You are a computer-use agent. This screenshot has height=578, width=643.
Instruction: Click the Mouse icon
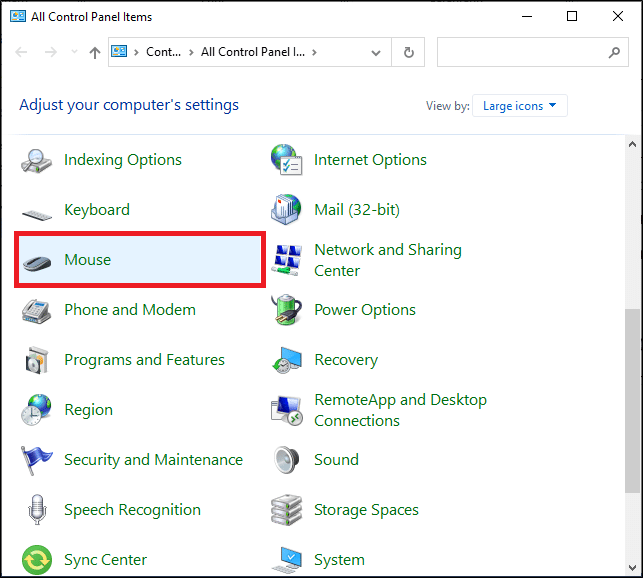coord(37,260)
